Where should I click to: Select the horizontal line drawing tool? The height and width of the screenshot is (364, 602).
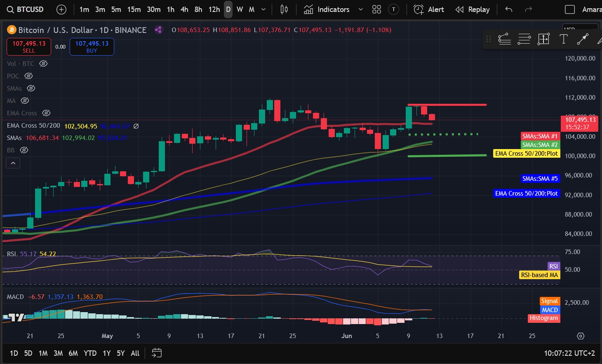[524, 39]
